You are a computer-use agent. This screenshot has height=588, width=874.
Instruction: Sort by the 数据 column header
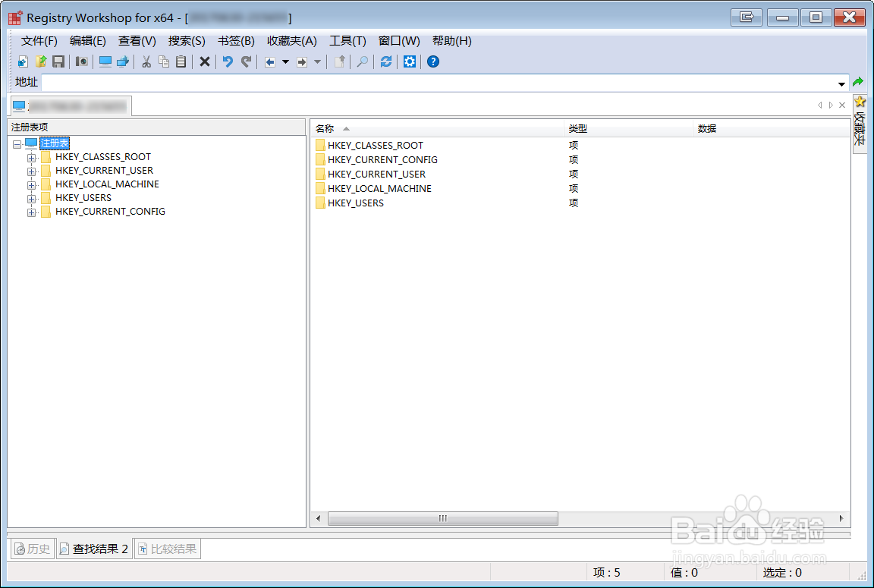772,129
